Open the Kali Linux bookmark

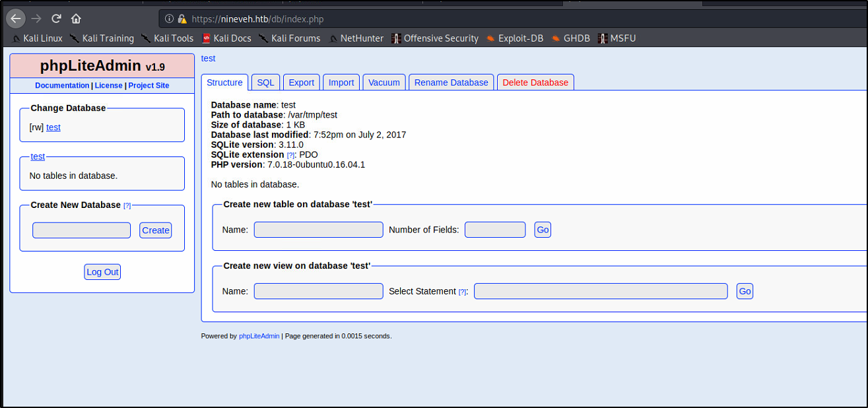coord(38,38)
